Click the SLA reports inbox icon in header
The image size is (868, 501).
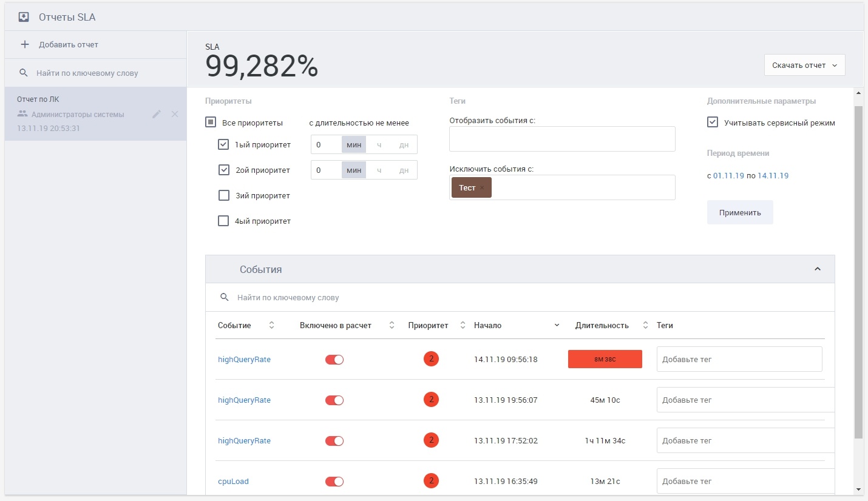[x=24, y=17]
